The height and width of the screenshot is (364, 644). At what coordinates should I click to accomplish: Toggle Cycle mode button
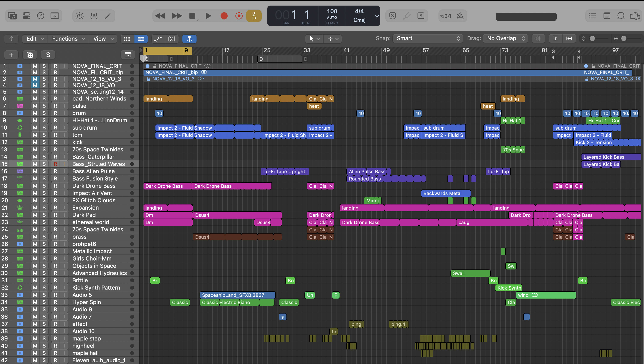click(x=254, y=16)
